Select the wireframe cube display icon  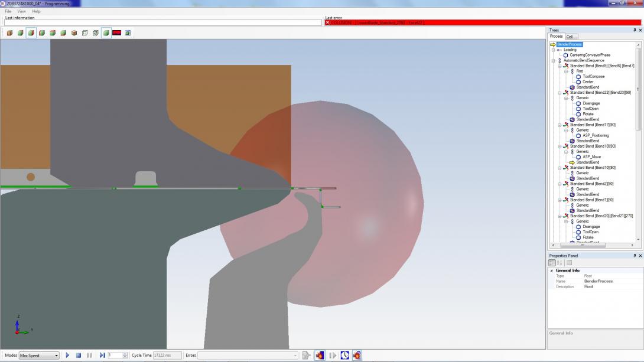[x=84, y=33]
